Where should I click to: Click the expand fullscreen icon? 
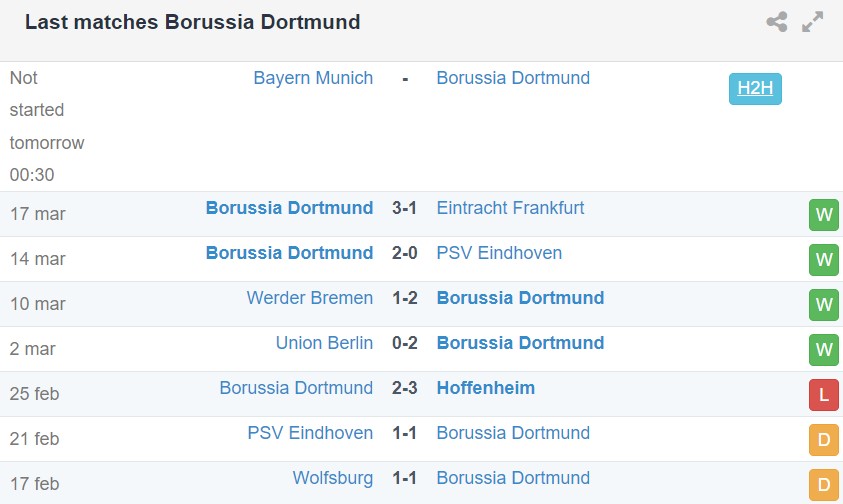pyautogui.click(x=813, y=22)
